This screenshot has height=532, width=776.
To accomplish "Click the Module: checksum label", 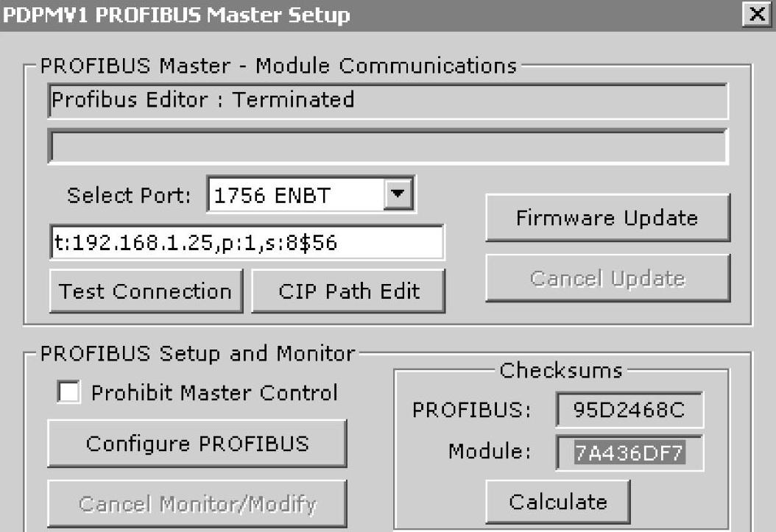I will tap(490, 451).
